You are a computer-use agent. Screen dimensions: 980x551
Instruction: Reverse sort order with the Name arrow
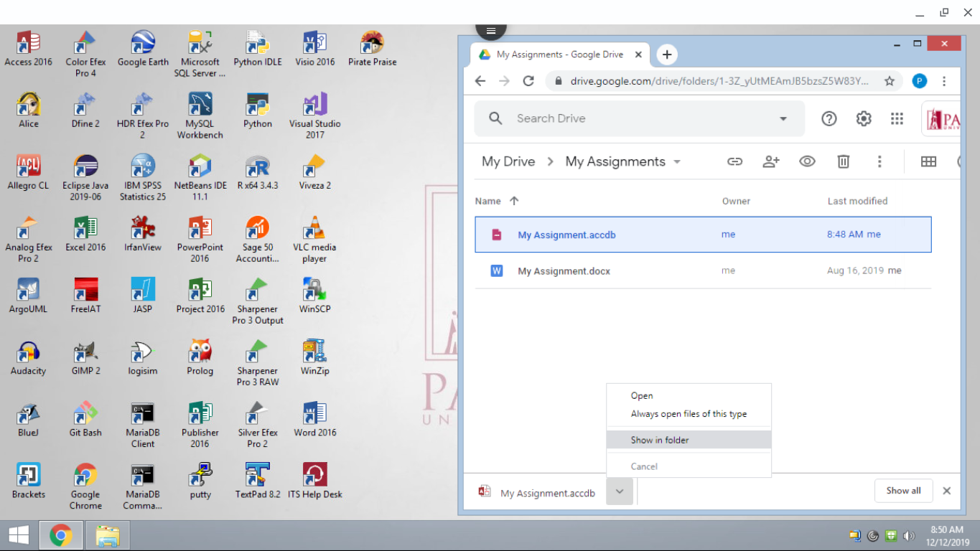coord(514,201)
